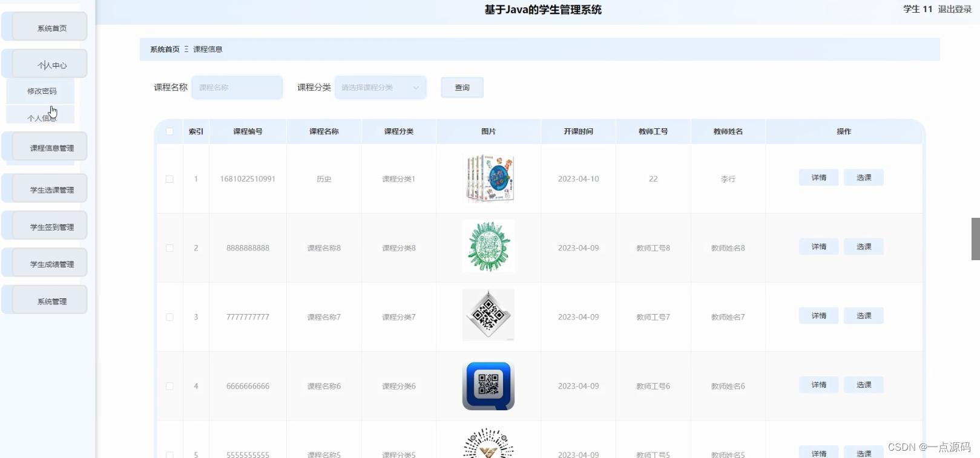
Task: Click the 课程分类 column header
Action: (399, 131)
